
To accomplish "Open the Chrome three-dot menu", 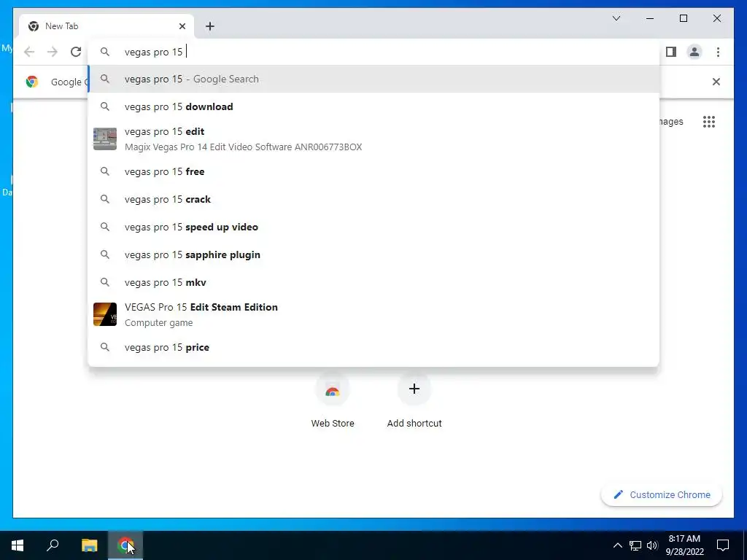I will click(x=718, y=52).
